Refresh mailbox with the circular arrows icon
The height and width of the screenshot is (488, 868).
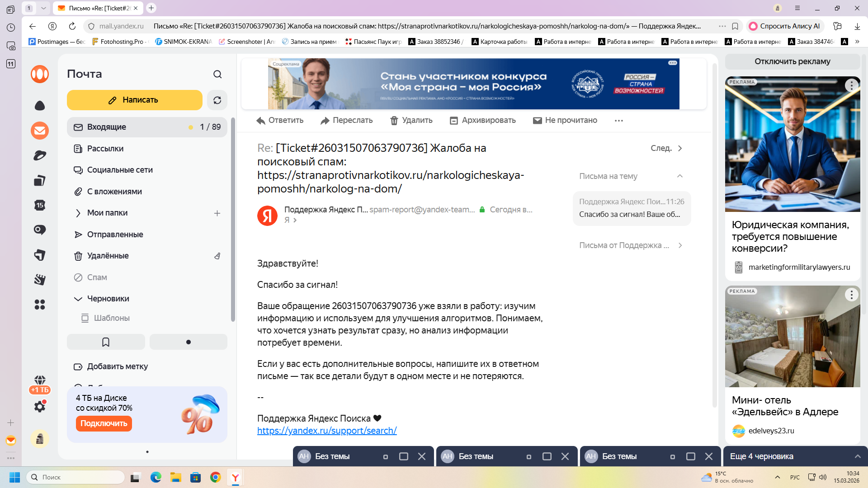217,100
